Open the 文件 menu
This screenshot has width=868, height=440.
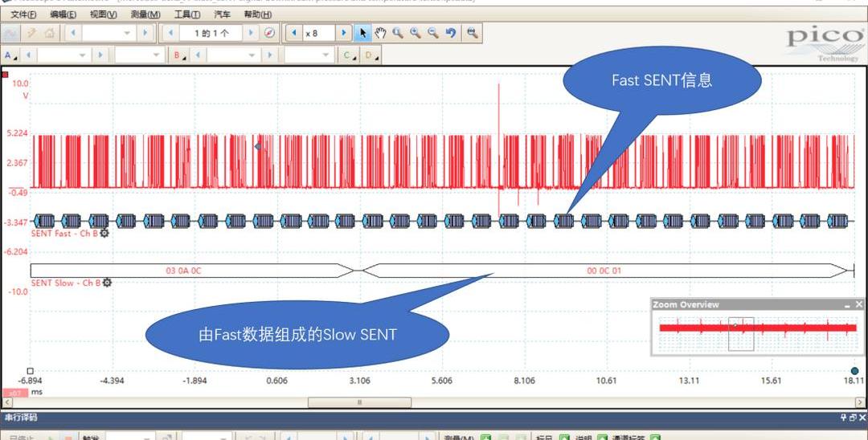23,14
